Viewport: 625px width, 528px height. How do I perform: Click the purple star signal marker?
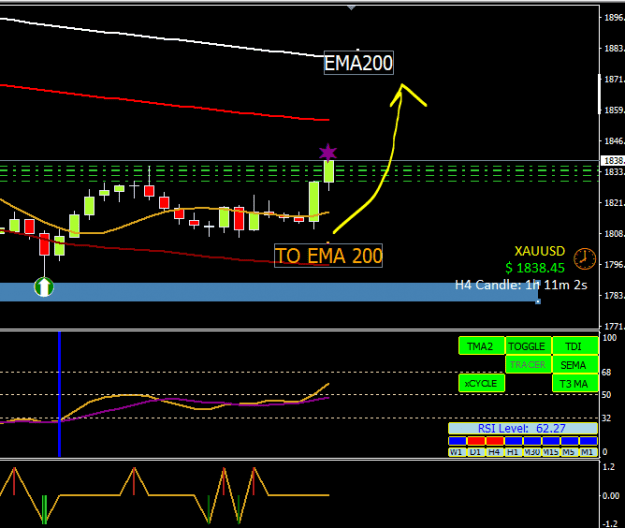328,153
